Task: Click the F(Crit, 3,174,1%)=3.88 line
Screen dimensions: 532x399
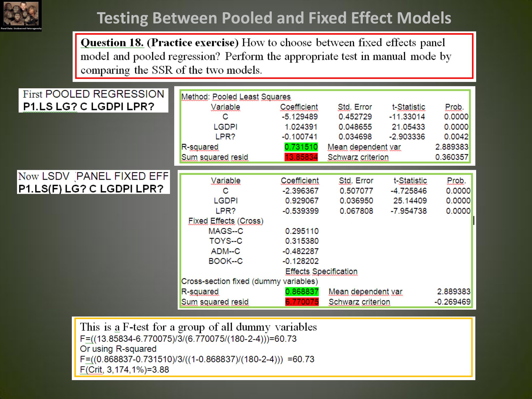Action: tap(124, 370)
